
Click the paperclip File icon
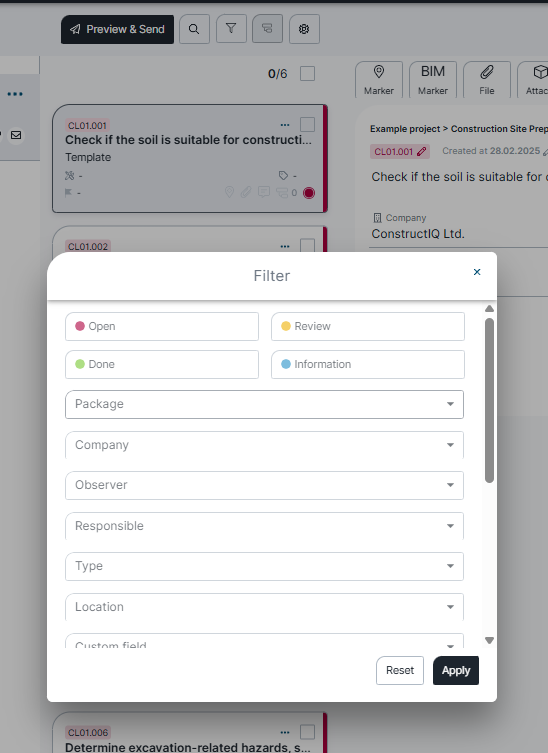coord(487,80)
